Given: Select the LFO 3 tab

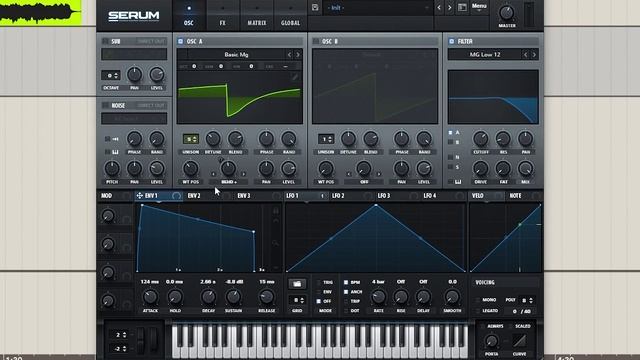Looking at the screenshot, I should [384, 196].
